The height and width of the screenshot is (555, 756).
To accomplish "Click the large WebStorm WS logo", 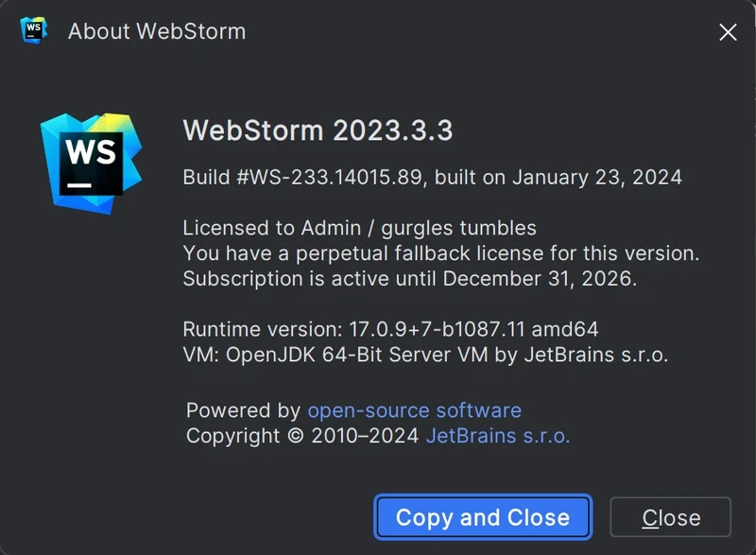I will tap(91, 163).
